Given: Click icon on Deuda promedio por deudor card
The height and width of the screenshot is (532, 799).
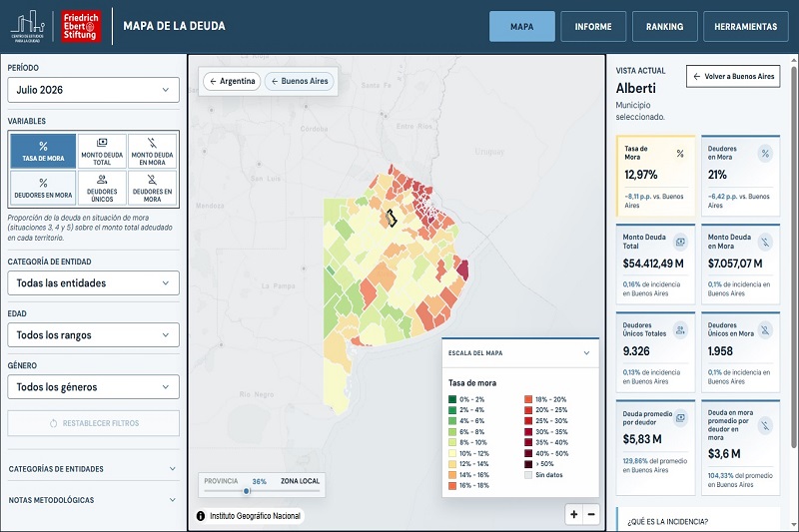Looking at the screenshot, I should click(x=680, y=418).
